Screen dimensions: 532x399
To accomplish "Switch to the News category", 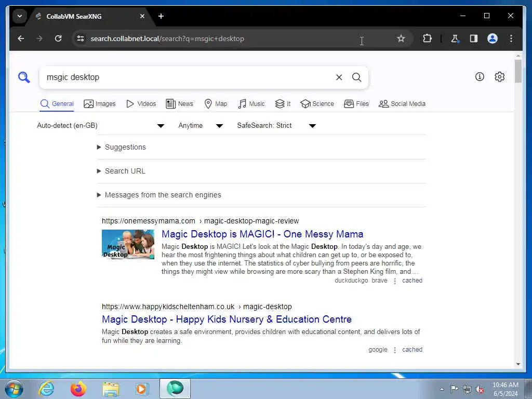I will (x=179, y=104).
